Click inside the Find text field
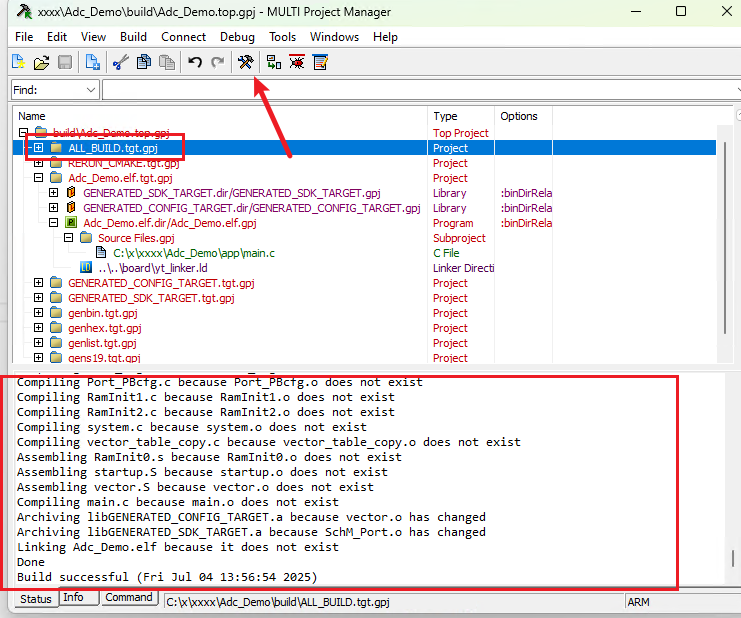 pos(421,90)
